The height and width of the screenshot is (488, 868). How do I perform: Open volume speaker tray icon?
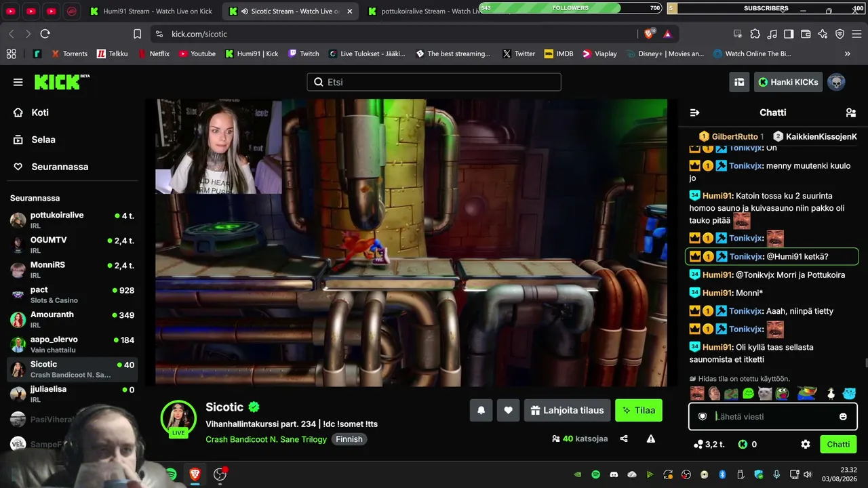pos(807,474)
